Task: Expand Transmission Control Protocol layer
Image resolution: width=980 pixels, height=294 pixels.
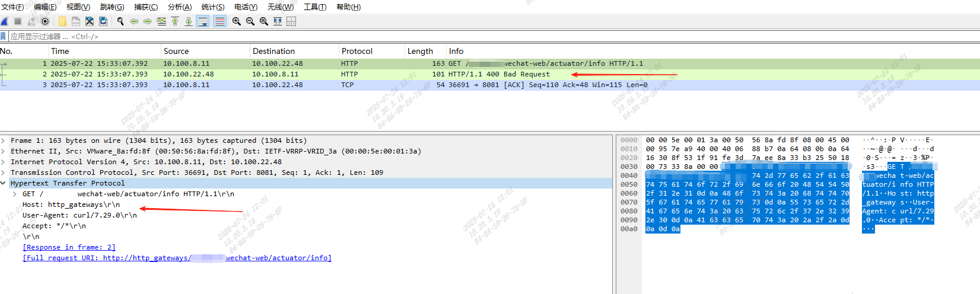Action: tap(4, 172)
